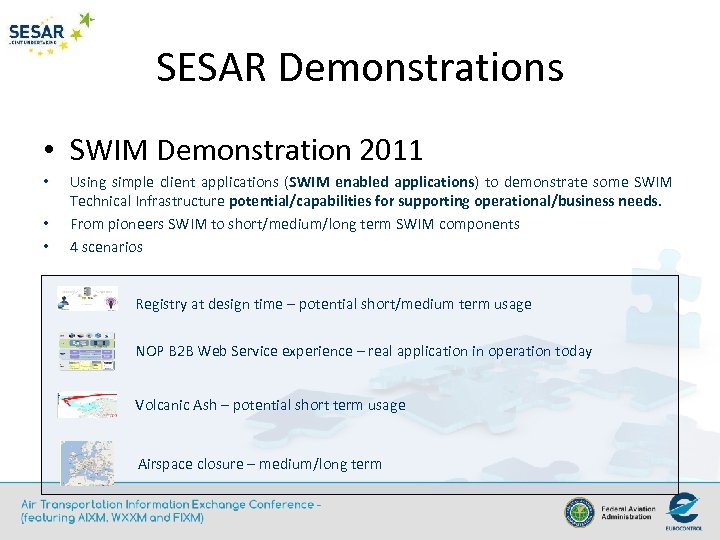Select the Registry at design time thumbnail
This screenshot has width=720, height=540.
coord(87,298)
